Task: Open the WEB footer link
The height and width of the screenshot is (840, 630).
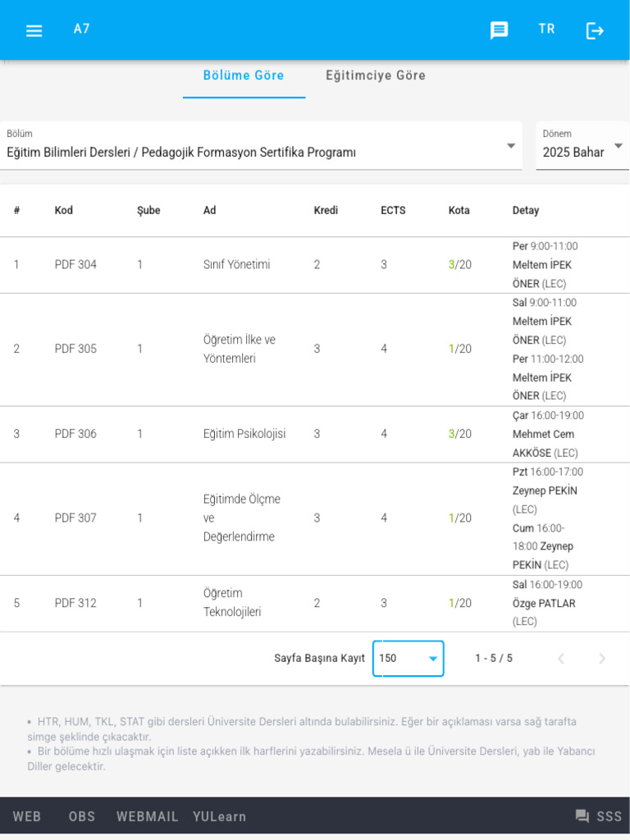Action: coord(27,816)
